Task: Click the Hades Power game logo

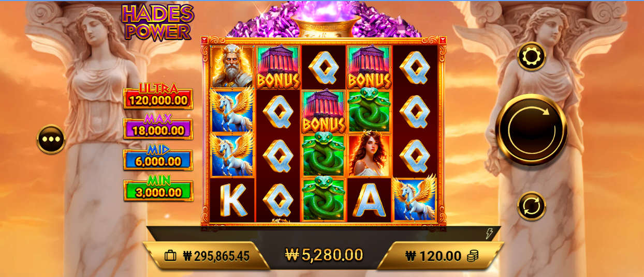Action: coord(158,22)
